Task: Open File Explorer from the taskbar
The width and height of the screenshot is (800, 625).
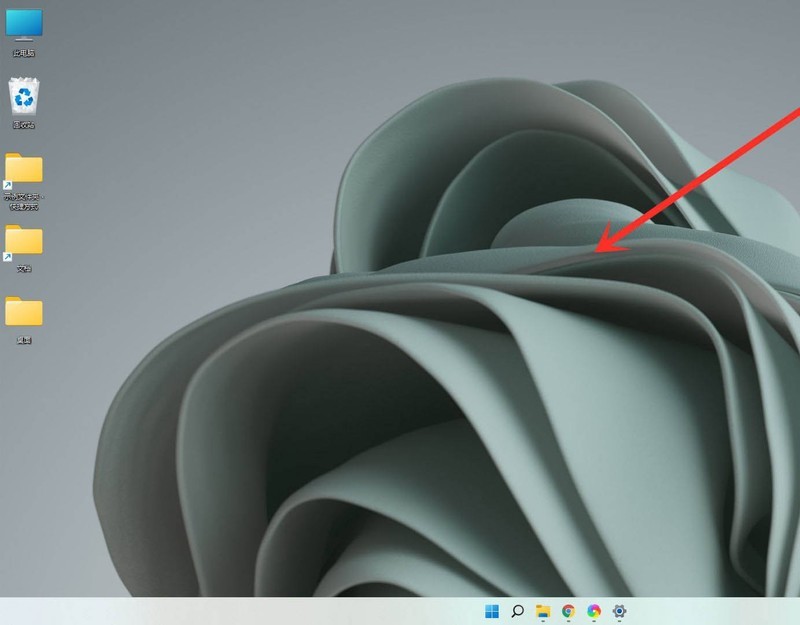Action: (543, 611)
